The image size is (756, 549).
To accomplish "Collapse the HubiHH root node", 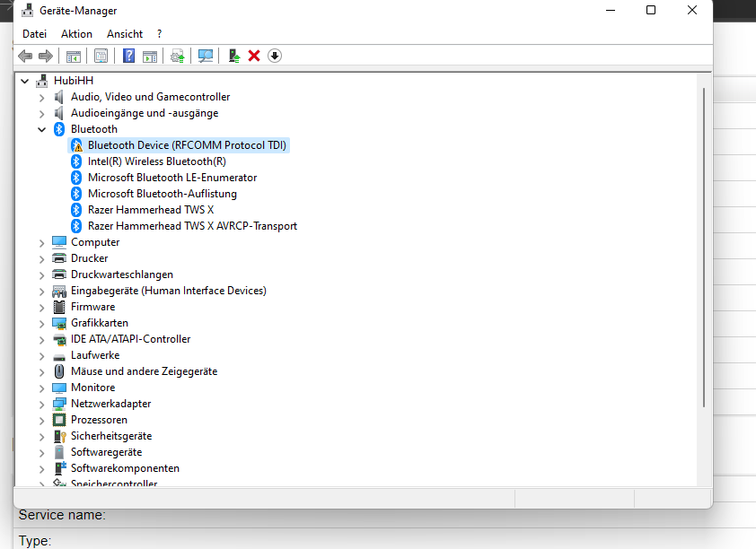I will click(24, 81).
